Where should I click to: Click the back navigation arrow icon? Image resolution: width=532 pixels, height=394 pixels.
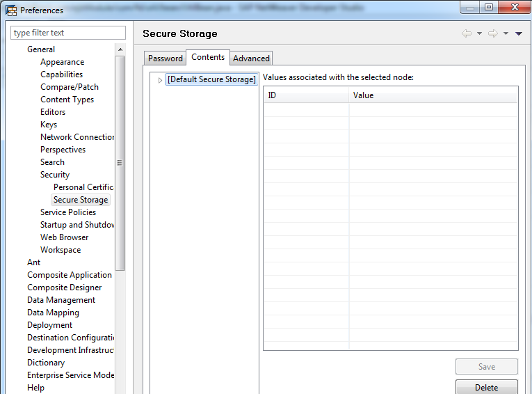pos(466,33)
